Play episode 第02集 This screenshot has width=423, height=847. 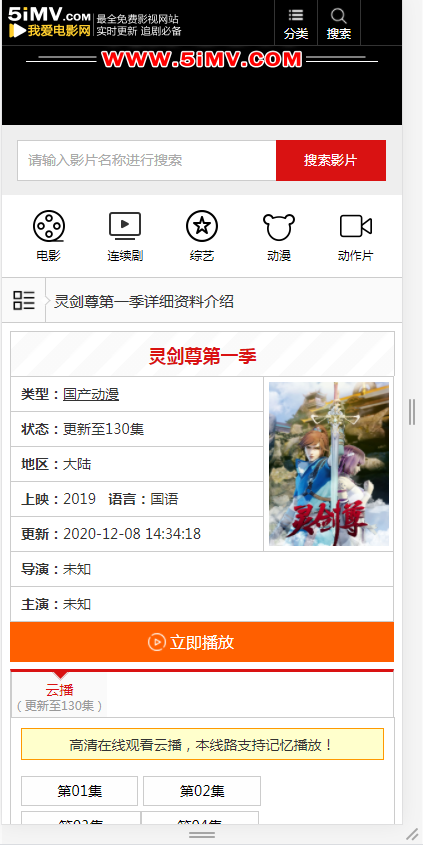202,791
